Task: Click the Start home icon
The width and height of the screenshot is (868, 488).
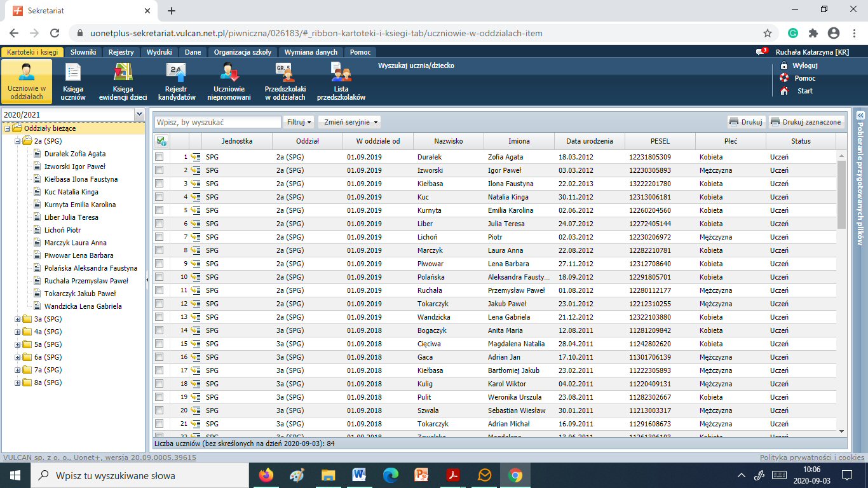Action: click(x=784, y=91)
